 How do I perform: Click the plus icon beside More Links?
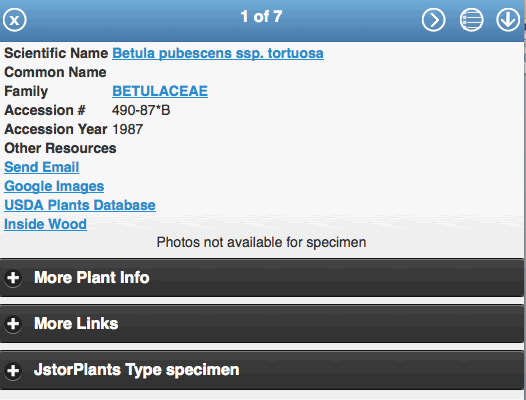(13, 324)
